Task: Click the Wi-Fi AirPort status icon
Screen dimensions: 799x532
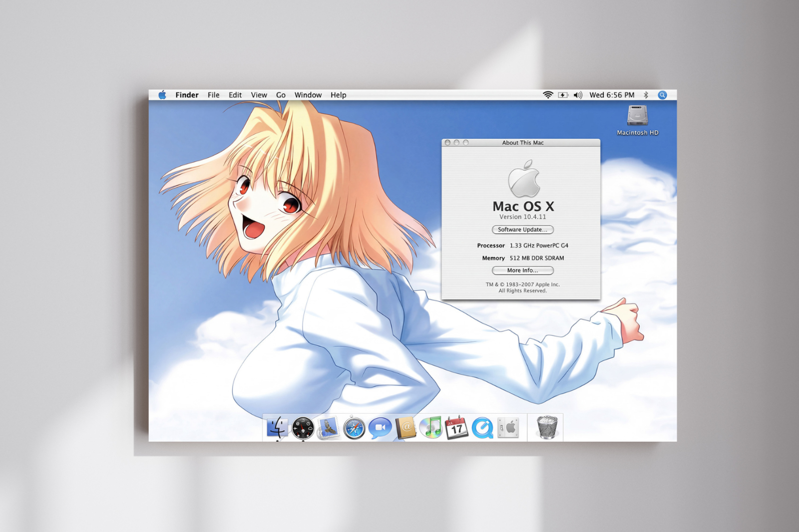Action: pos(548,95)
